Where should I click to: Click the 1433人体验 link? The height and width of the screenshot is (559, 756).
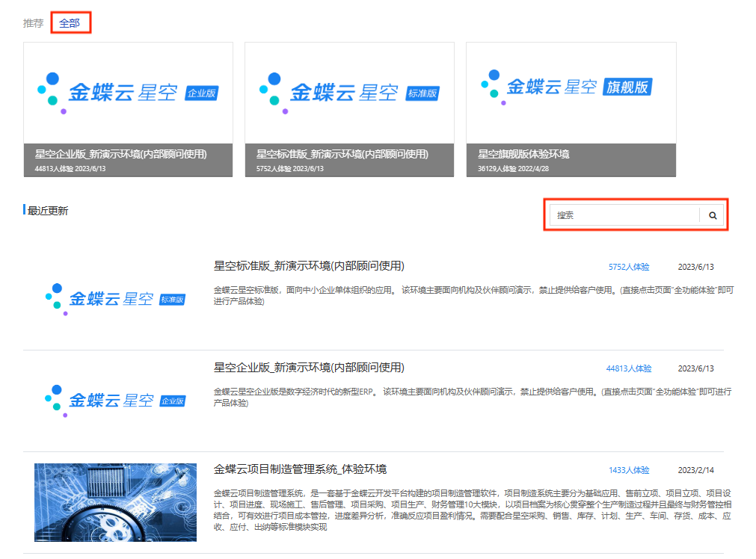tap(629, 470)
